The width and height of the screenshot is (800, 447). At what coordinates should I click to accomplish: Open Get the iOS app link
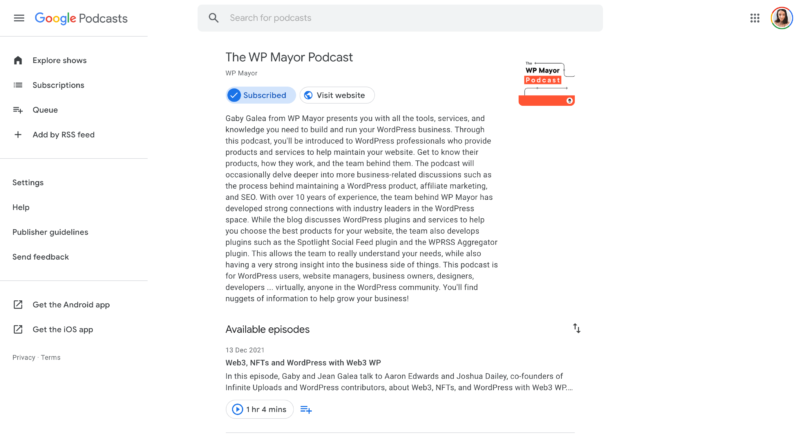pyautogui.click(x=63, y=330)
